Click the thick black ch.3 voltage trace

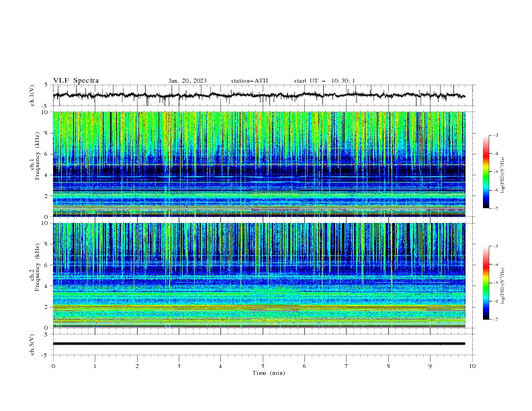tap(259, 344)
